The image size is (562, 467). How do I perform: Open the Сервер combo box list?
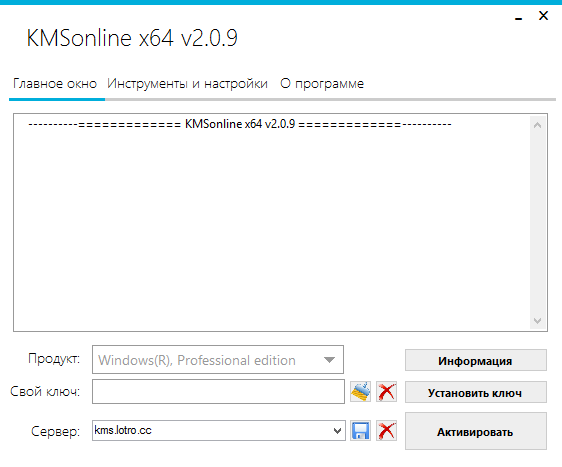(337, 430)
